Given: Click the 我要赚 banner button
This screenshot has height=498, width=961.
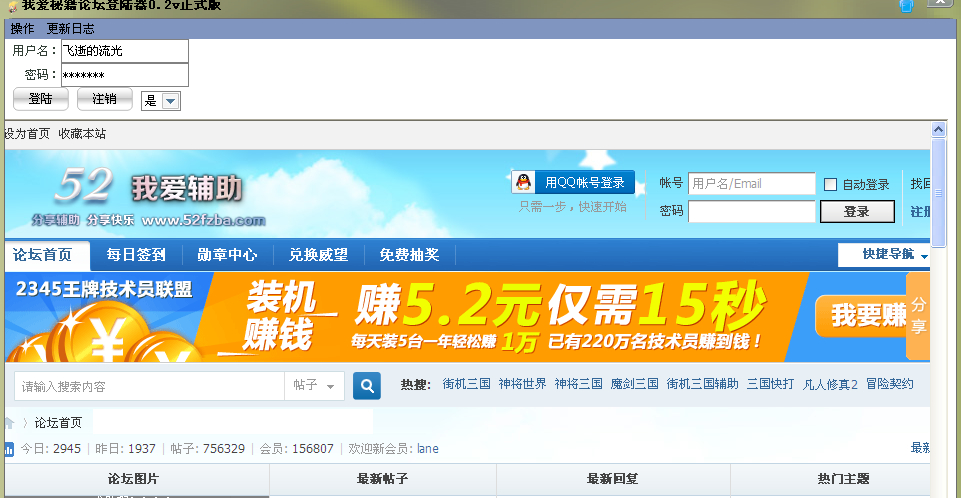Looking at the screenshot, I should click(862, 315).
